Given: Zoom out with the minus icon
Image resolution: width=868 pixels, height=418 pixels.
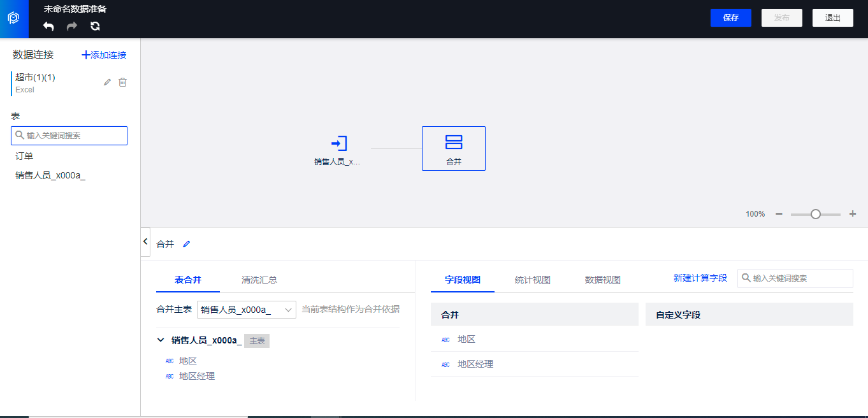Looking at the screenshot, I should point(779,214).
